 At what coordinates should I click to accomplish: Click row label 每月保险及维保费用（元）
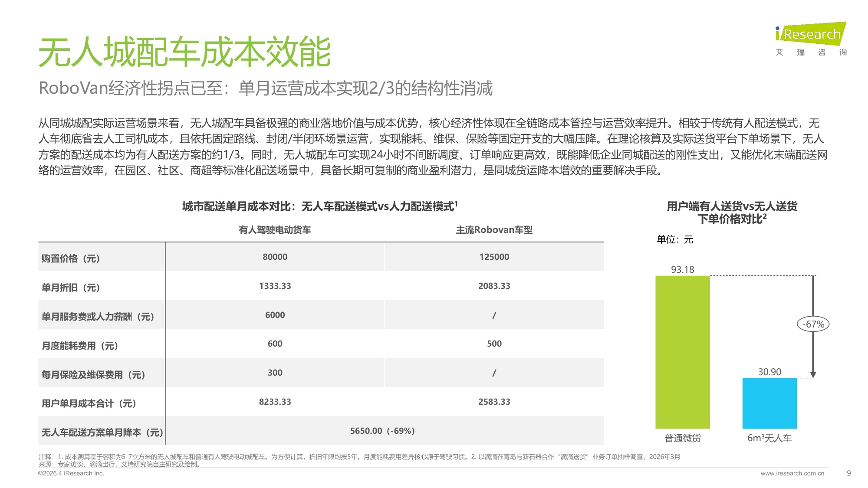93,375
